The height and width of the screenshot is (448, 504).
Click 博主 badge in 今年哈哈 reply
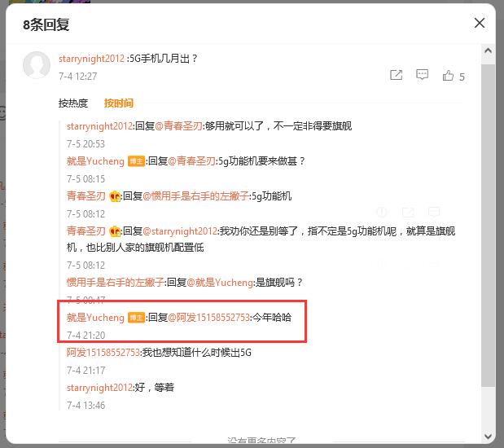click(136, 318)
